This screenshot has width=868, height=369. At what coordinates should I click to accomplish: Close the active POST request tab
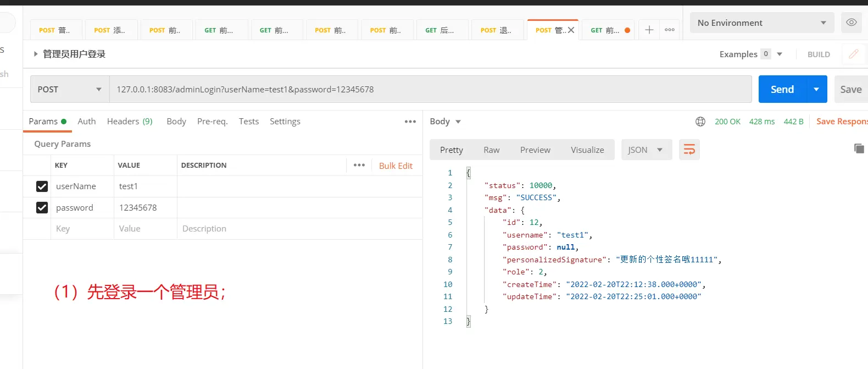pyautogui.click(x=571, y=30)
